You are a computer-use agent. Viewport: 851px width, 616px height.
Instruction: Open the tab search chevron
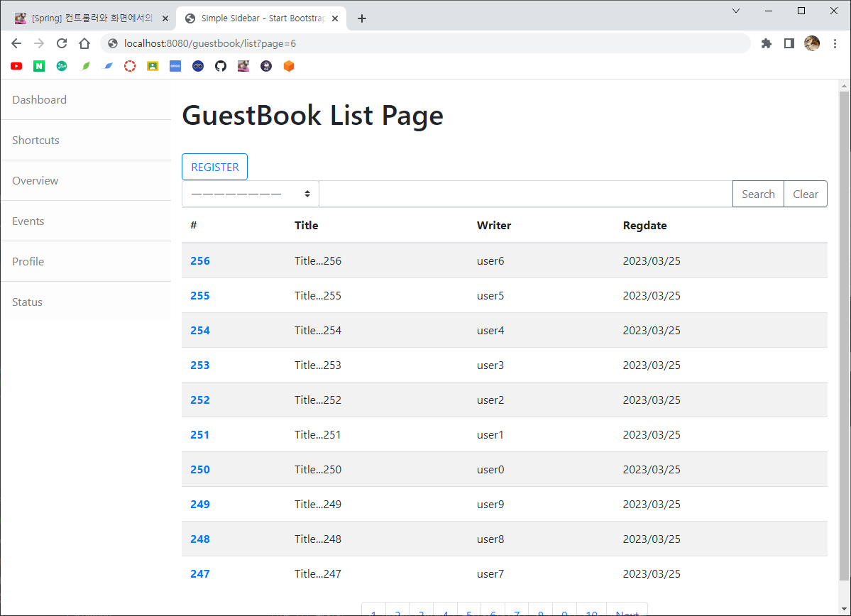tap(736, 11)
